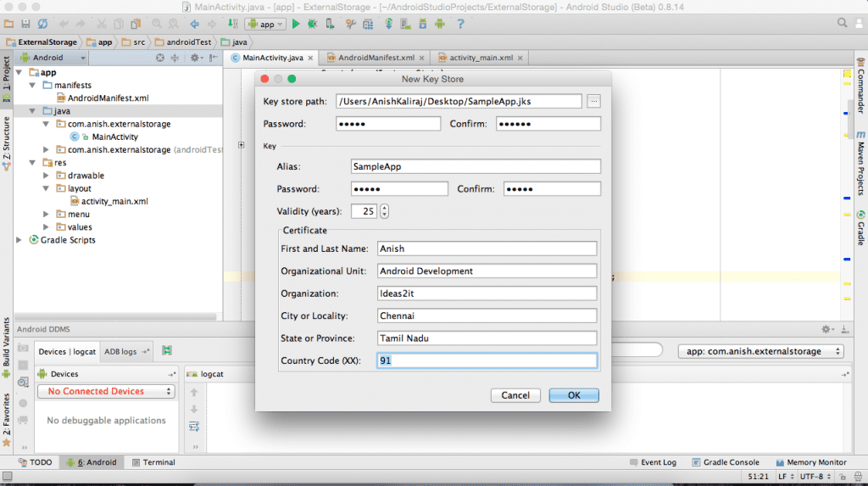Click the Country Code field
Screen dimensions: 868x486
[x=487, y=360]
